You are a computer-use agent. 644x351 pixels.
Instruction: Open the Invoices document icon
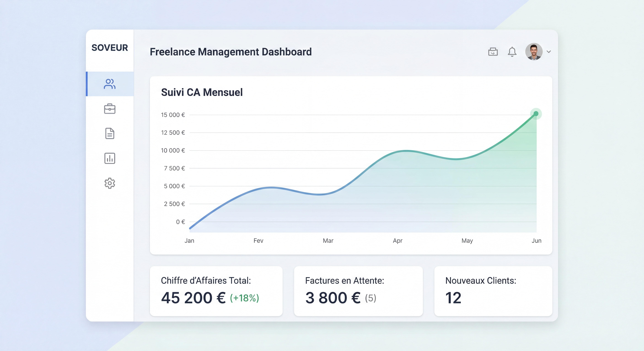click(x=110, y=134)
